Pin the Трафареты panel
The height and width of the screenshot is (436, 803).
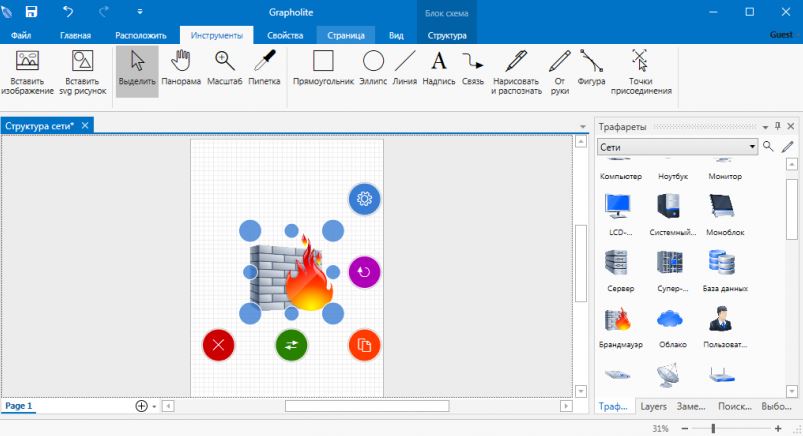pos(777,126)
